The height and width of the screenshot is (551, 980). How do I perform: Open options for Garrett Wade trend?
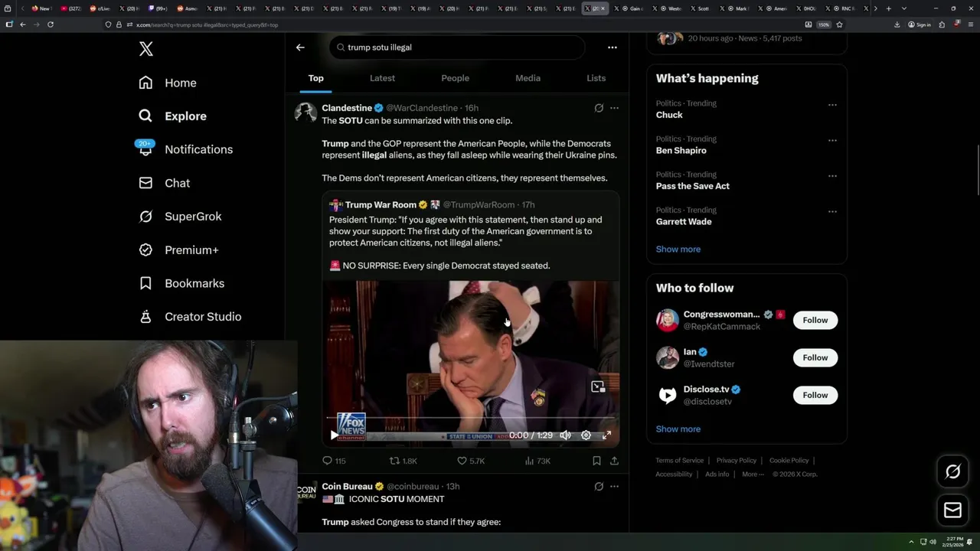pos(832,212)
